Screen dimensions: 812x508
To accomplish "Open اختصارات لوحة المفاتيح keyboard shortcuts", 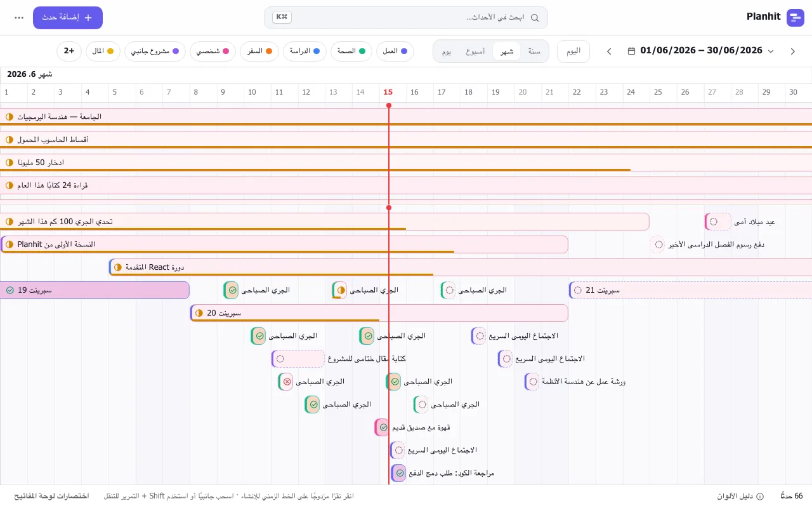I will point(51,496).
